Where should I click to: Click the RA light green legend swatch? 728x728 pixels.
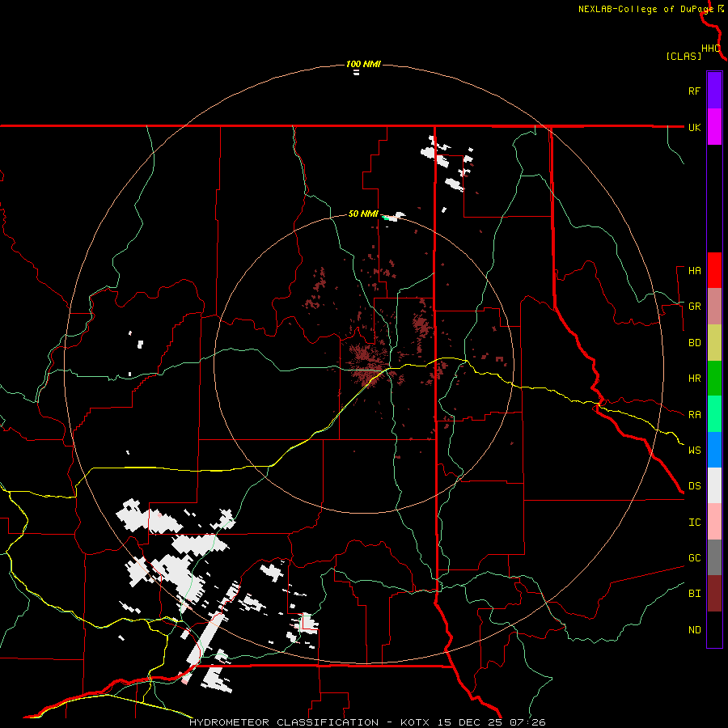pos(714,414)
